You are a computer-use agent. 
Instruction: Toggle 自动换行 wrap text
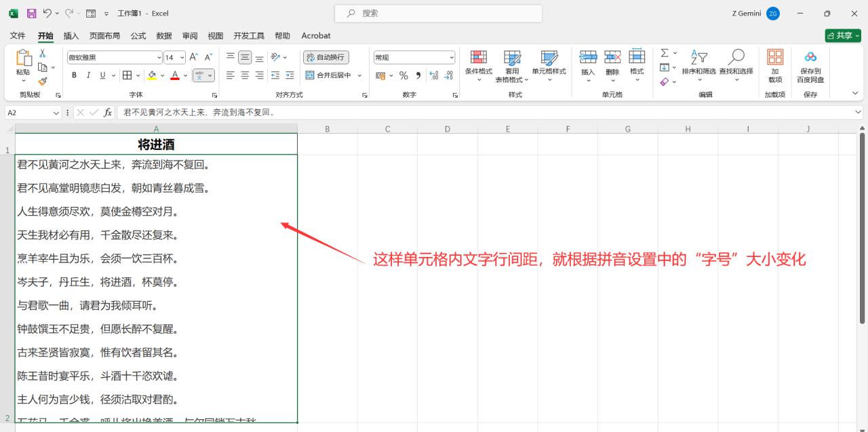coord(326,58)
